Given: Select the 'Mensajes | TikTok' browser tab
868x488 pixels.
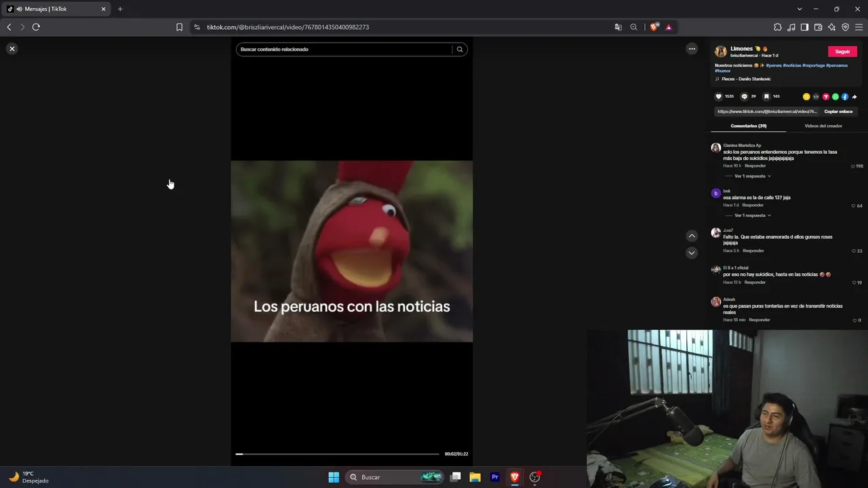Looking at the screenshot, I should [57, 9].
